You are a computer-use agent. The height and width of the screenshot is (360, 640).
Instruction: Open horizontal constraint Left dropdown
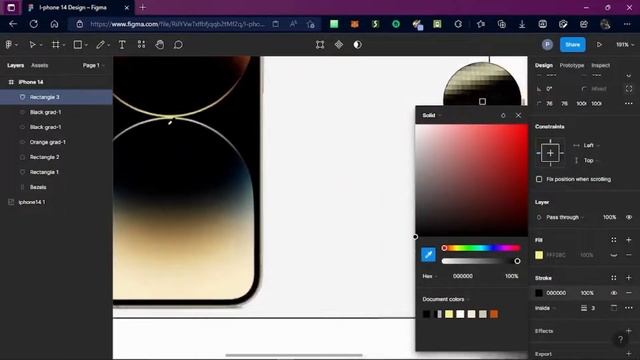click(591, 145)
